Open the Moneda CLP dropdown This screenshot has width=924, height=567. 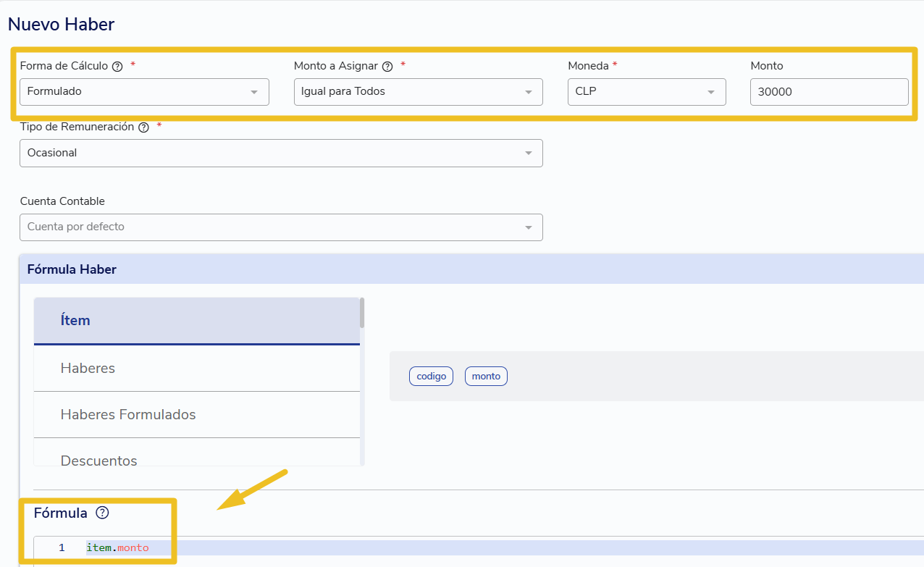(647, 92)
